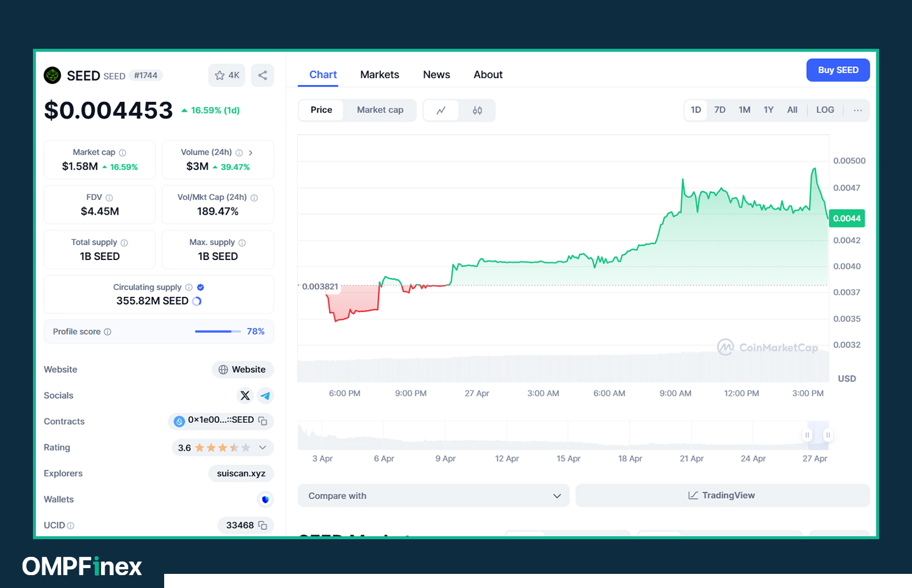Click the 355.82M SEED supply value
The height and width of the screenshot is (588, 912).
(x=152, y=301)
